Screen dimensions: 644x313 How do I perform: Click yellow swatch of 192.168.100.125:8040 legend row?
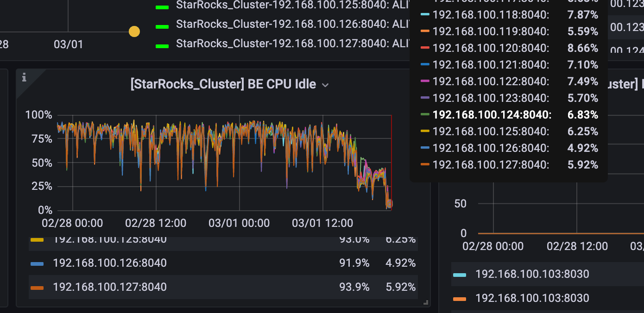(x=37, y=240)
